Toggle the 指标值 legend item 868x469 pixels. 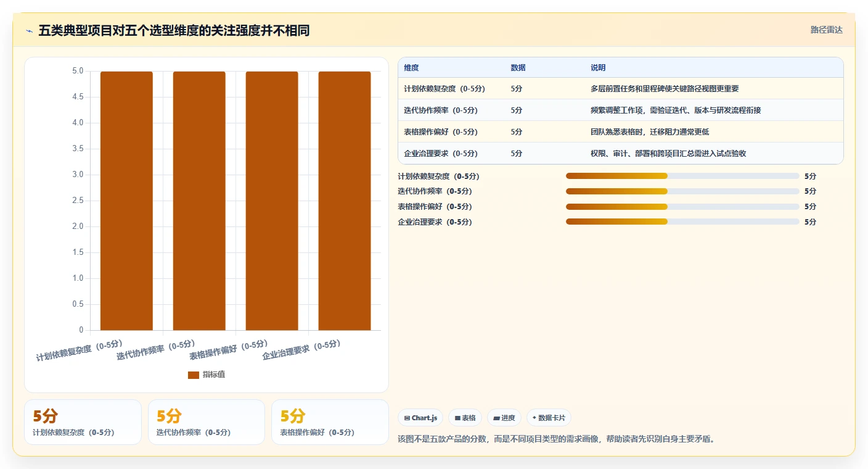click(x=207, y=375)
